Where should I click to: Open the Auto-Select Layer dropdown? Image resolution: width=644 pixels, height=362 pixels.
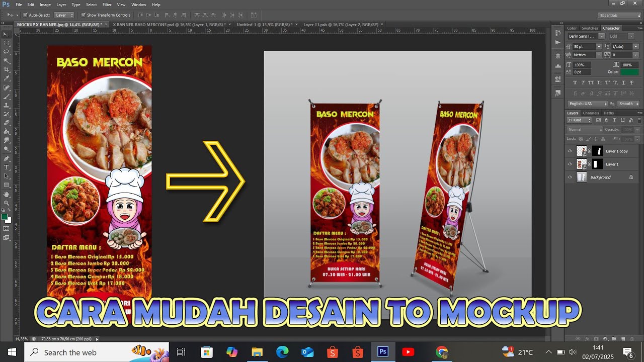(64, 15)
